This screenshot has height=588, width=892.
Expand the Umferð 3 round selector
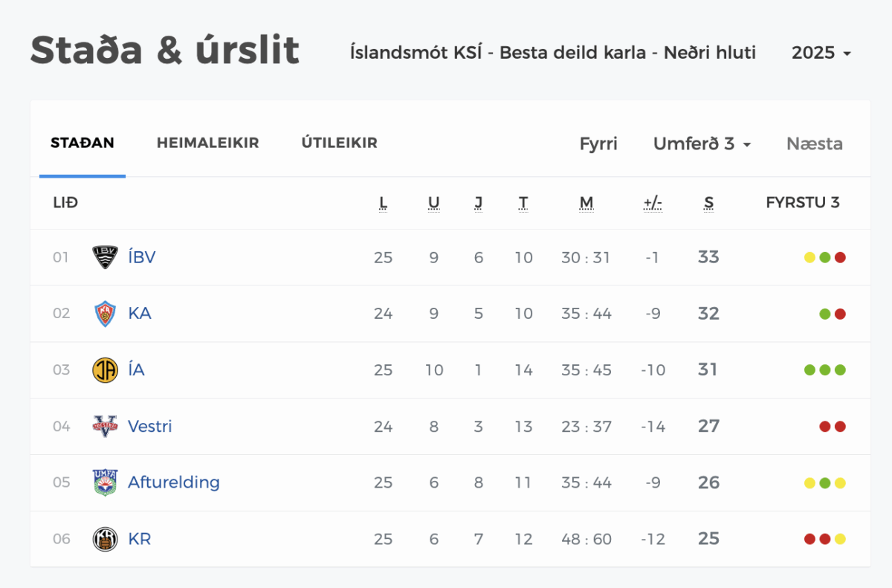[702, 144]
